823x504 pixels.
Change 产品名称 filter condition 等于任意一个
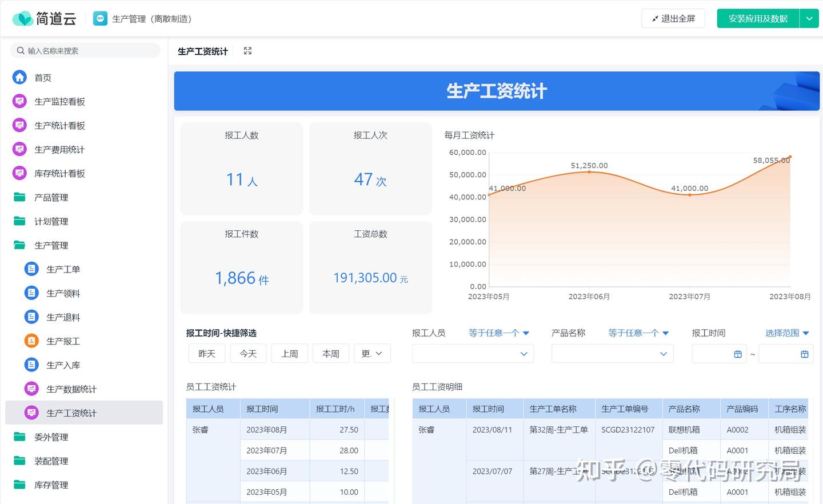[x=638, y=333]
